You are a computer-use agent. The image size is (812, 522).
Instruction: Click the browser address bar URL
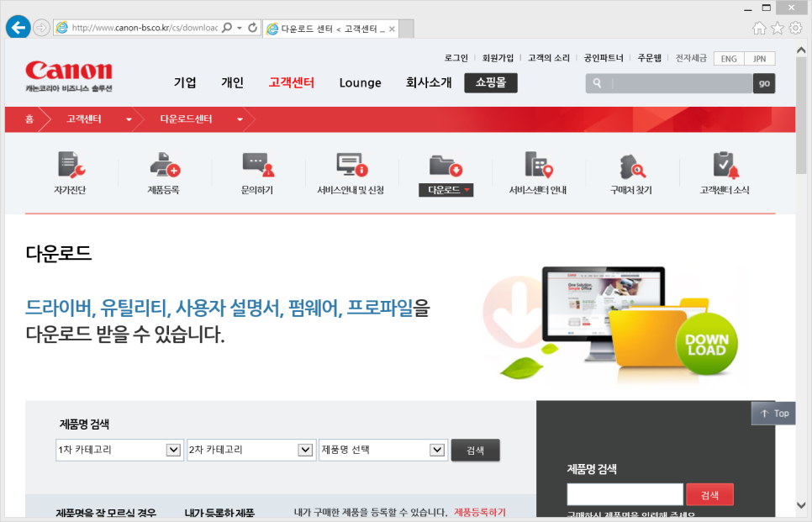point(145,28)
